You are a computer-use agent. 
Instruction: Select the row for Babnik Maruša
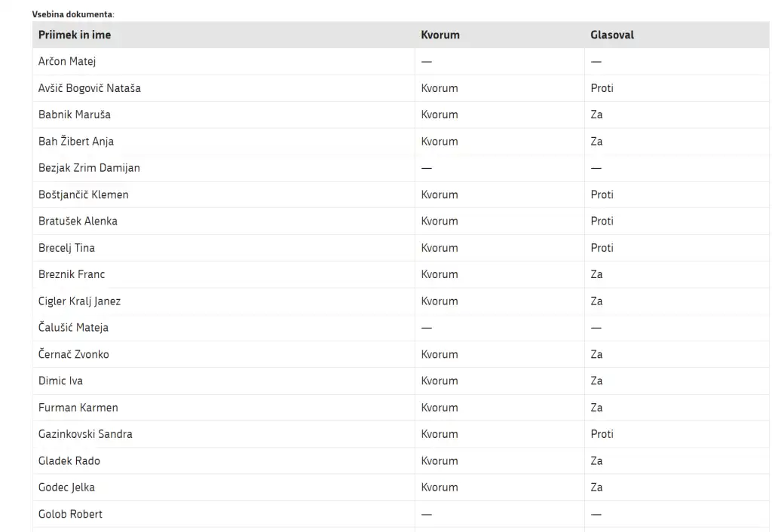click(401, 115)
